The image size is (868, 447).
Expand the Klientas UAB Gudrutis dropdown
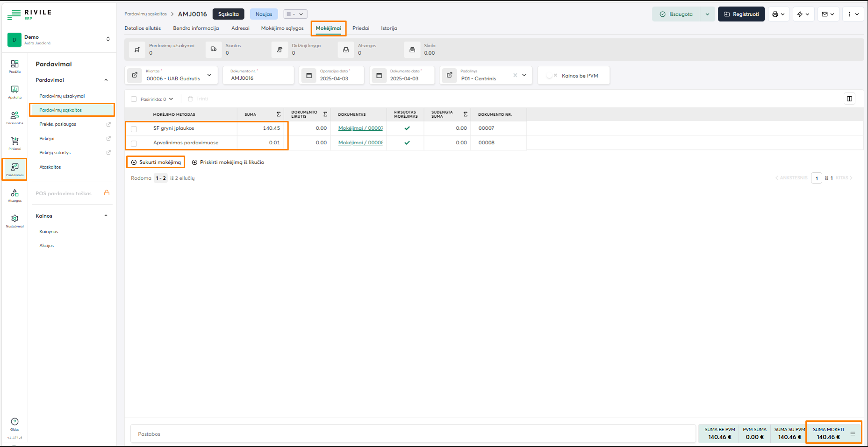click(209, 75)
